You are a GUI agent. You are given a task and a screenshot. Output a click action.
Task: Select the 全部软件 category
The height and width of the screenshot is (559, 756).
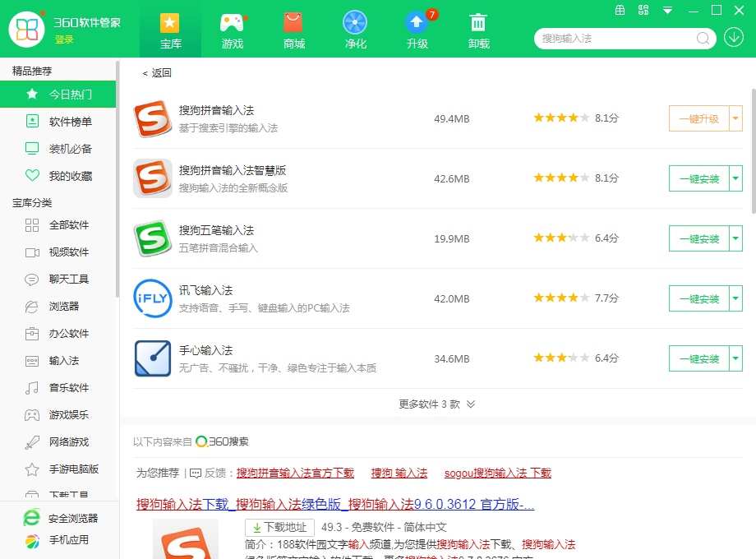click(58, 224)
